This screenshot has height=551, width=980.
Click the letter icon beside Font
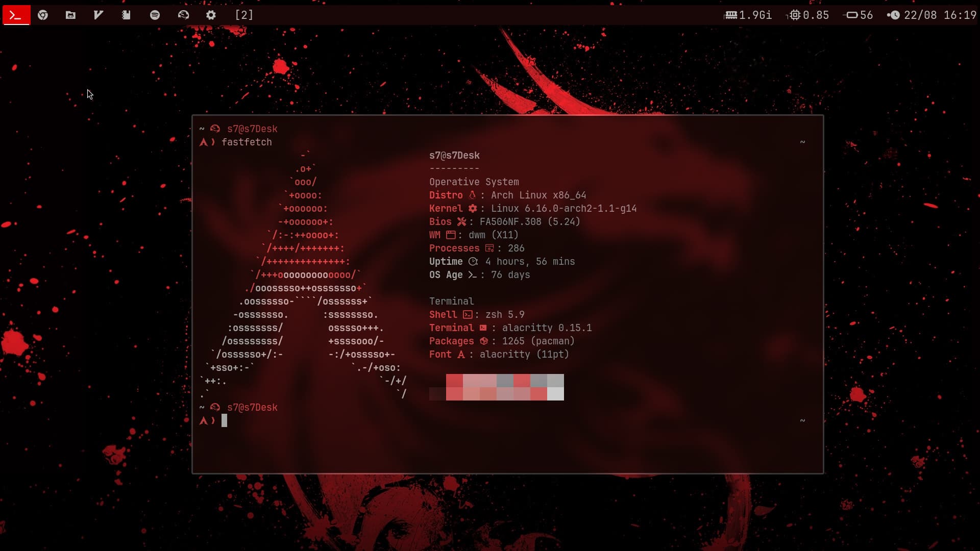coord(461,354)
